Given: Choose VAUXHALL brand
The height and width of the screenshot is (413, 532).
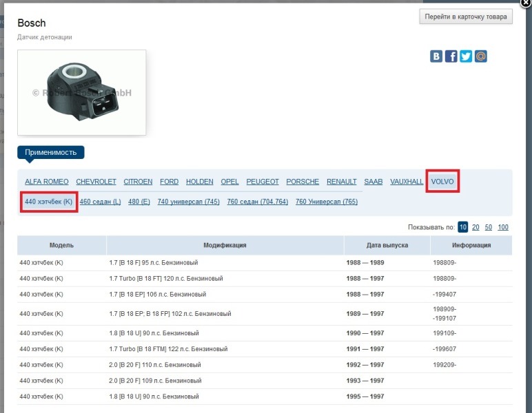Looking at the screenshot, I should [x=407, y=182].
